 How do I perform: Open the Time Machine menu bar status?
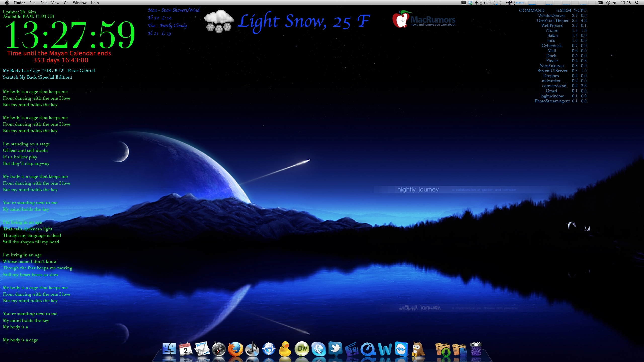coord(608,3)
